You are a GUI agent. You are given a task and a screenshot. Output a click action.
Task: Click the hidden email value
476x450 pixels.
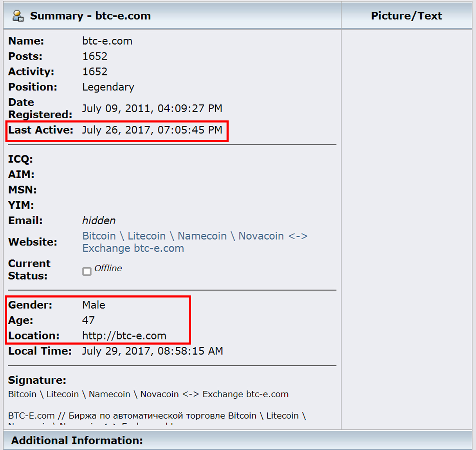pos(99,220)
